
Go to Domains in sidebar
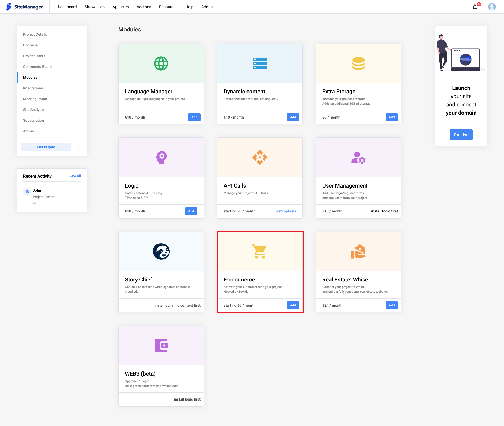[x=30, y=45]
